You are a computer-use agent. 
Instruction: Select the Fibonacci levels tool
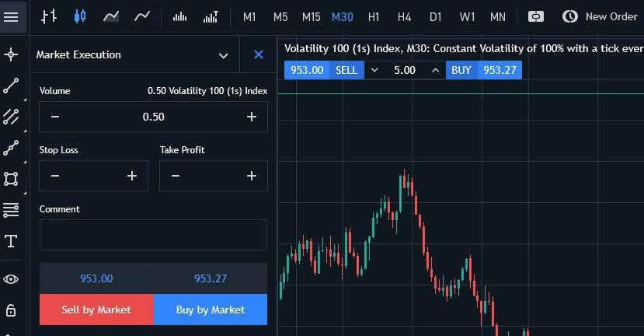[x=11, y=210]
